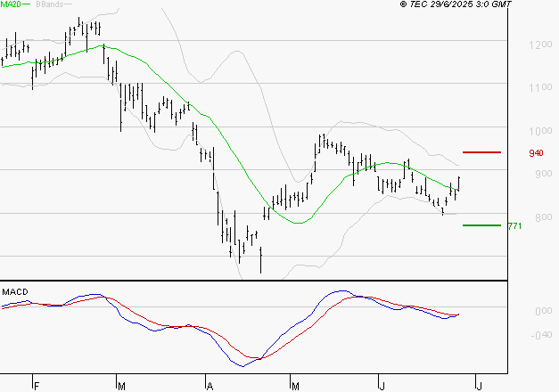The width and height of the screenshot is (559, 392).
Task: Click the red resistance line marker
Action: tap(481, 152)
